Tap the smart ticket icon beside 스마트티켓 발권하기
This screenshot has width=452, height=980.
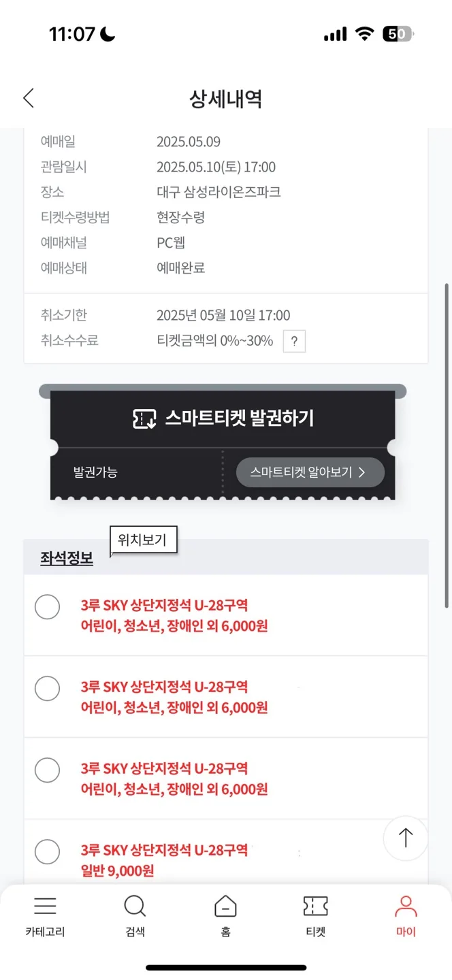pos(144,419)
